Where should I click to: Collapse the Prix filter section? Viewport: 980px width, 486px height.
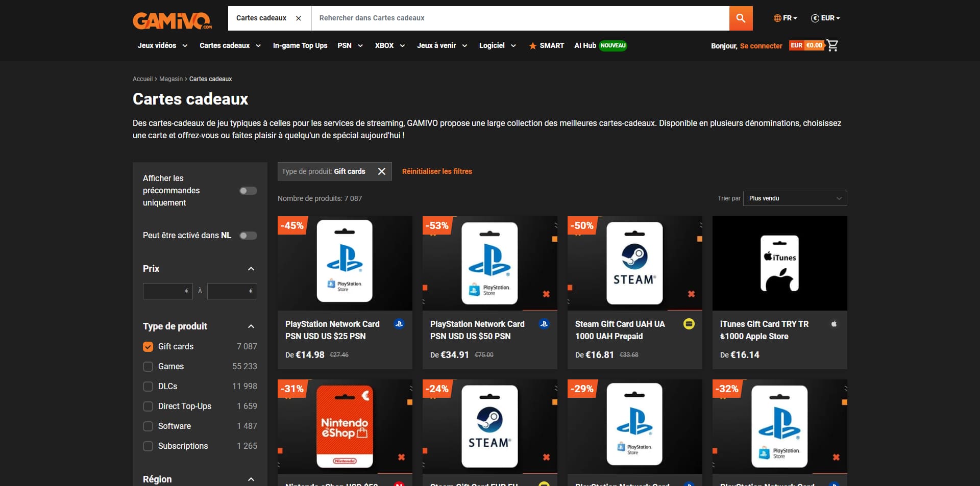click(x=251, y=269)
